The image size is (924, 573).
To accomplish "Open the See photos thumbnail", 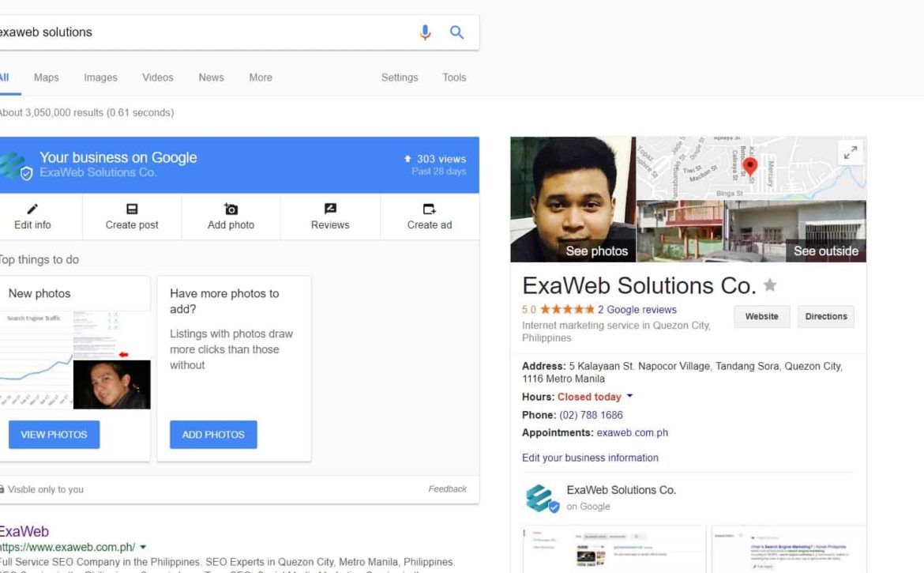I will (573, 199).
